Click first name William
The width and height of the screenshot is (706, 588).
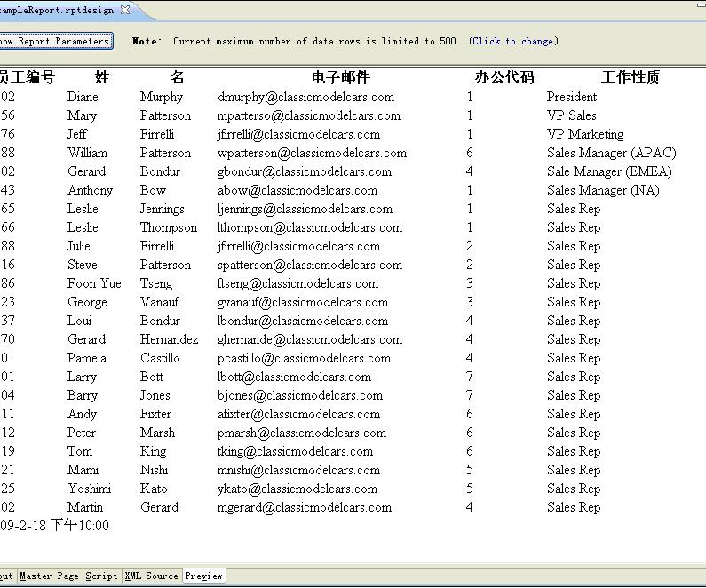pos(87,153)
